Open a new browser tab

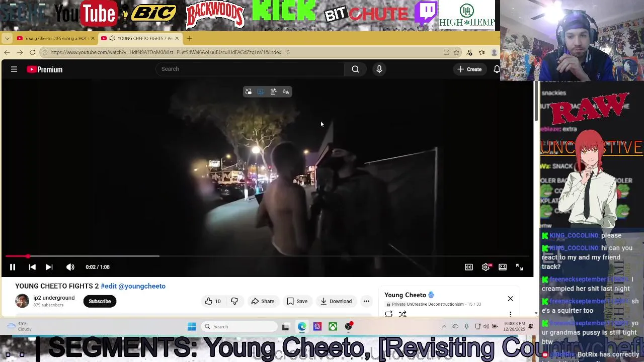[190, 38]
